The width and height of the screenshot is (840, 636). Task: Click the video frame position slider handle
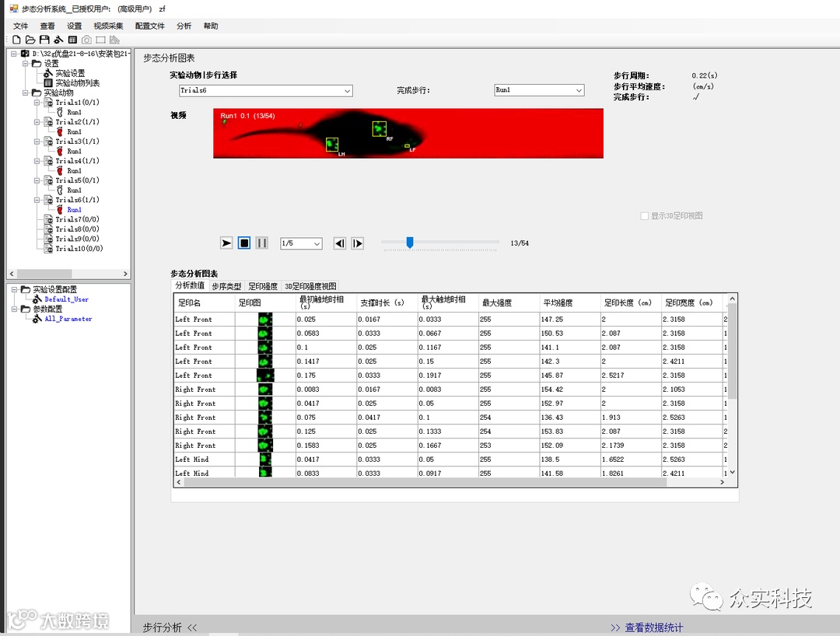click(410, 243)
